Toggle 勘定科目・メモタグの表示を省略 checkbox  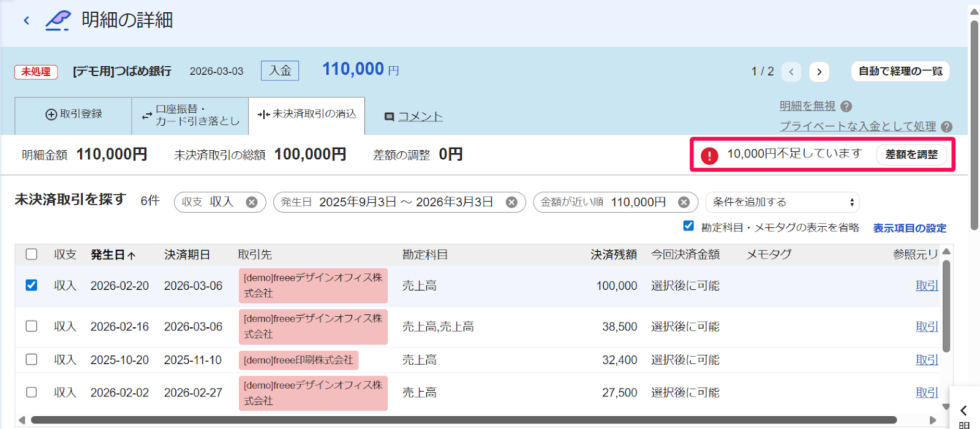point(688,226)
